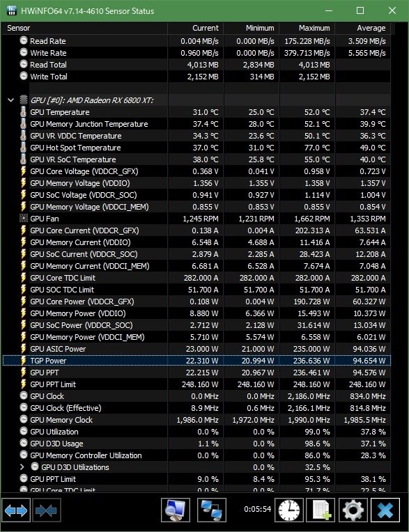Select the GPU ASIC Power row
Image resolution: width=409 pixels, height=532 pixels.
click(196, 349)
